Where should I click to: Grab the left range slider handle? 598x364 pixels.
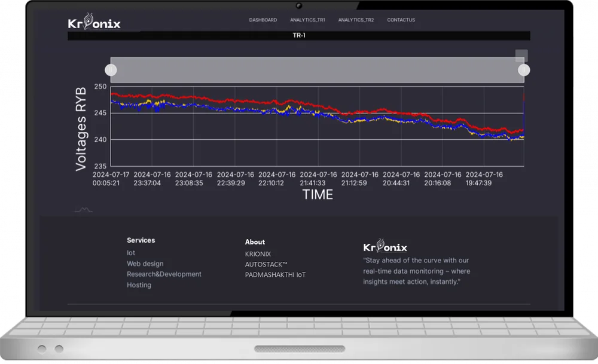111,70
